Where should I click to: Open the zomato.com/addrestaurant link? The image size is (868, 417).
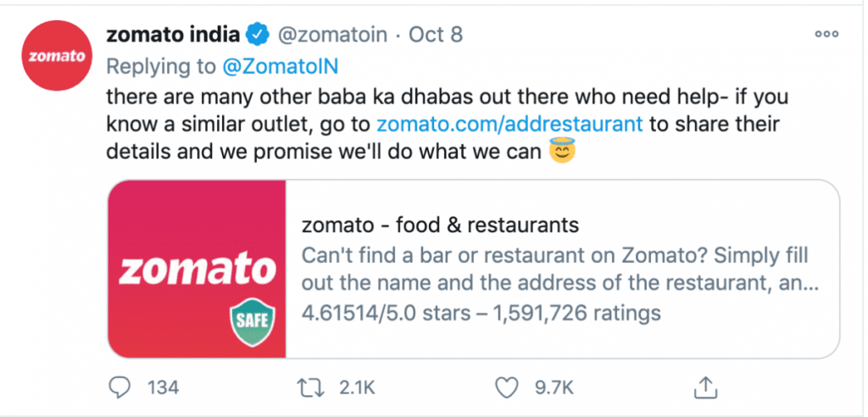pyautogui.click(x=509, y=124)
